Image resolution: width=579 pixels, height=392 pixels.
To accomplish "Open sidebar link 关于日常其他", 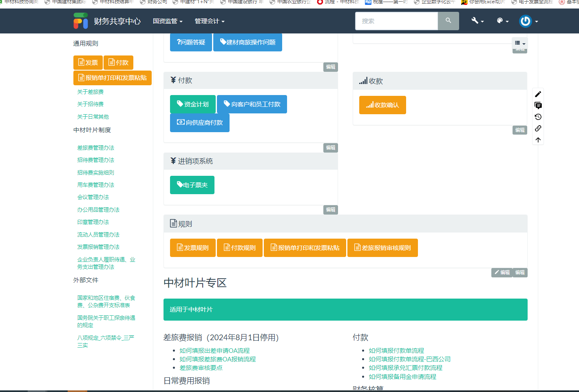I will [93, 117].
